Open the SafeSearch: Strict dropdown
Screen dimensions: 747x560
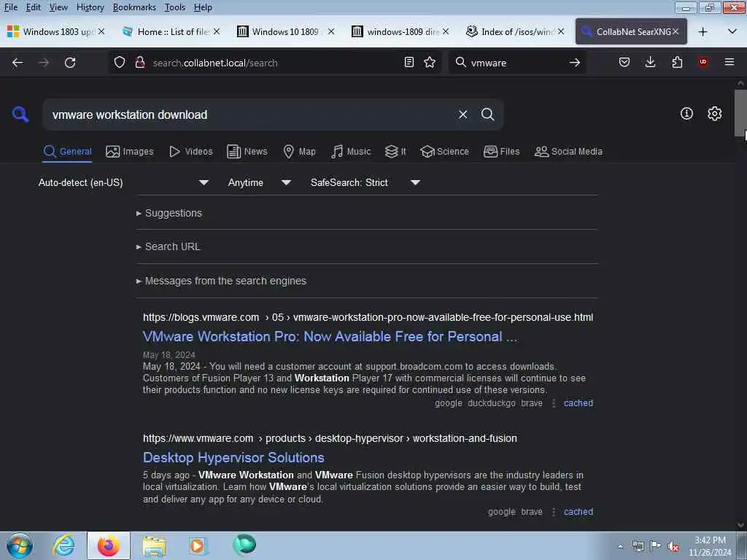tap(365, 182)
